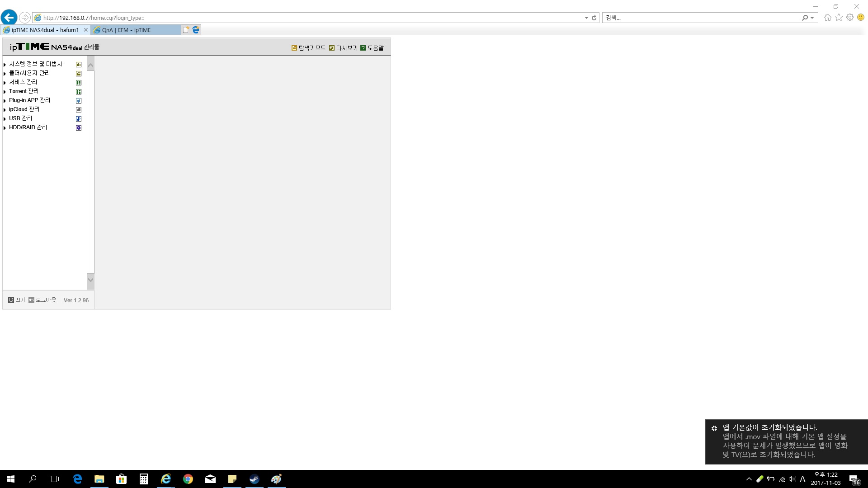Open address bar history dropdown arrow
Screen dimensions: 868x488
tap(586, 18)
